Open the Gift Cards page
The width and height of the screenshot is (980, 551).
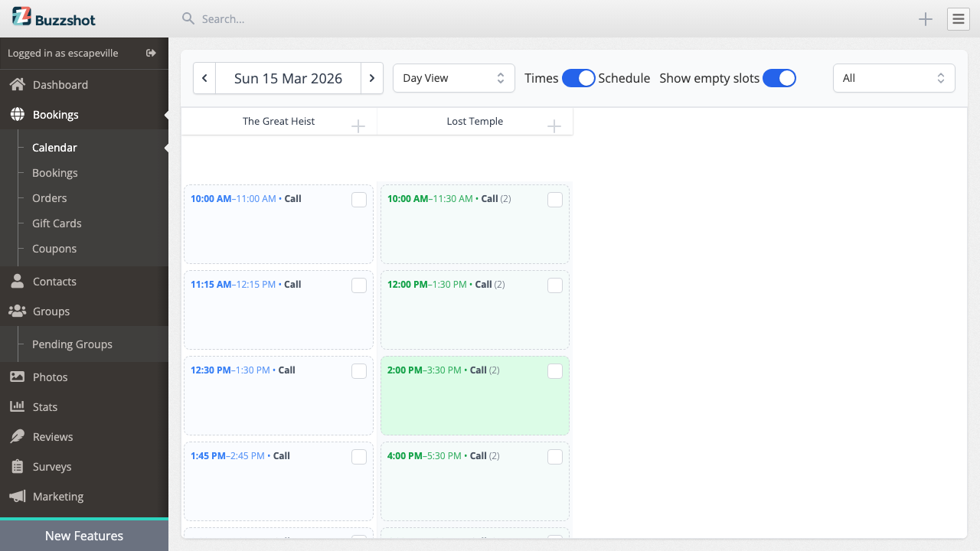click(x=56, y=223)
